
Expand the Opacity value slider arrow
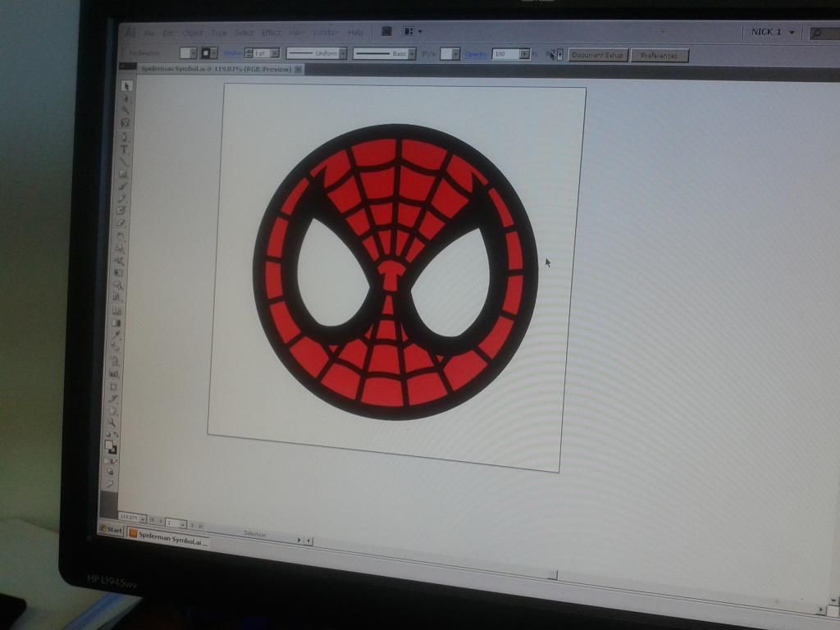click(x=524, y=54)
